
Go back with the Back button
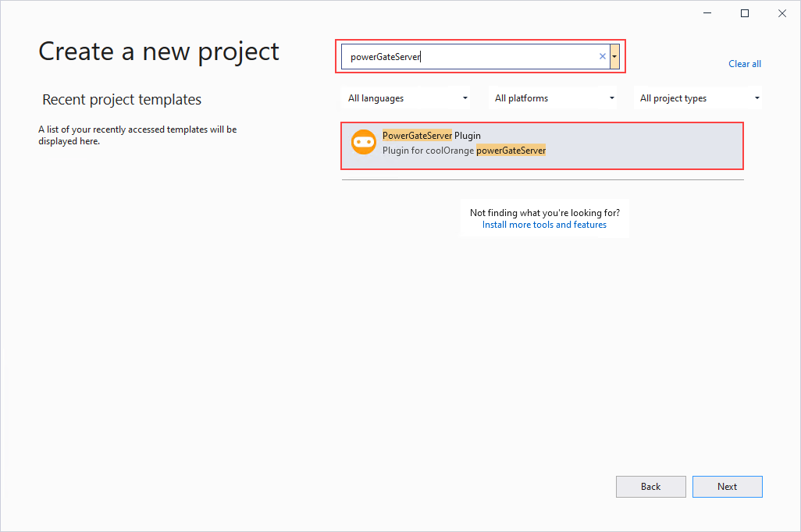click(x=650, y=487)
